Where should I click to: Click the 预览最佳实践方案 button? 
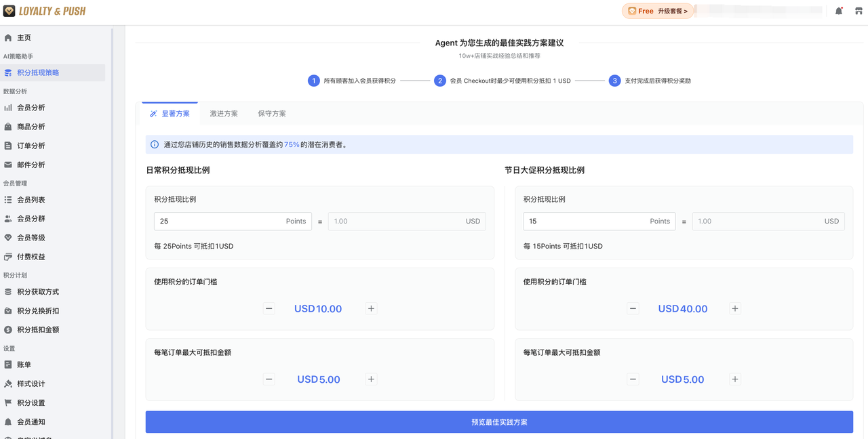[499, 421]
